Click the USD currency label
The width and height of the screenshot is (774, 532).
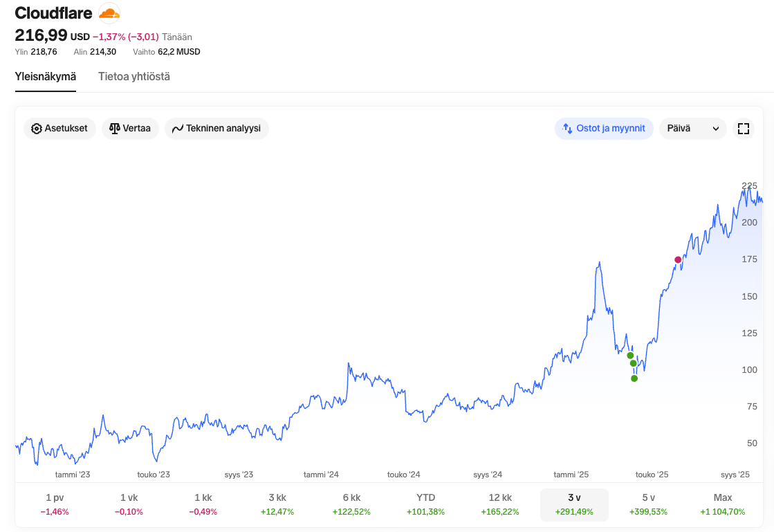80,37
